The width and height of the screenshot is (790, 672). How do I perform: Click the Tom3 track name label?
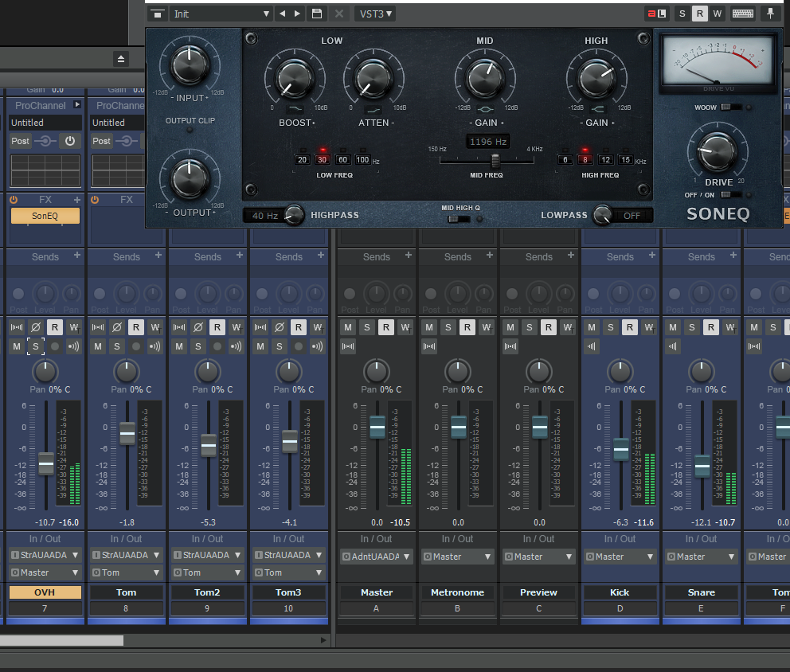pos(288,592)
